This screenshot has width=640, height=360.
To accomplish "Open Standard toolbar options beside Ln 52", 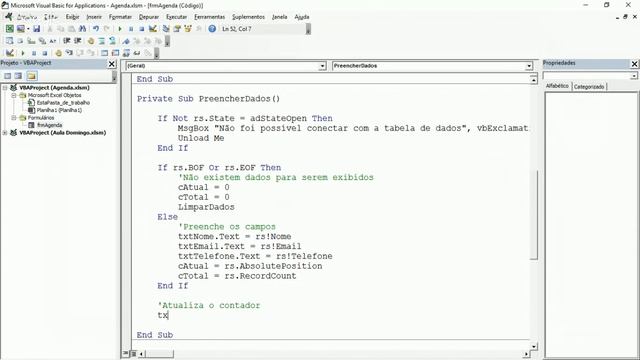I will click(x=308, y=29).
